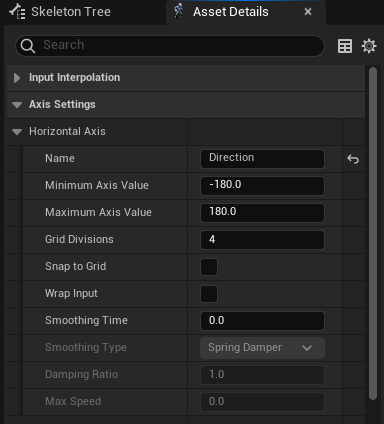Open details view settings gear
This screenshot has height=424, width=384.
pyautogui.click(x=369, y=46)
